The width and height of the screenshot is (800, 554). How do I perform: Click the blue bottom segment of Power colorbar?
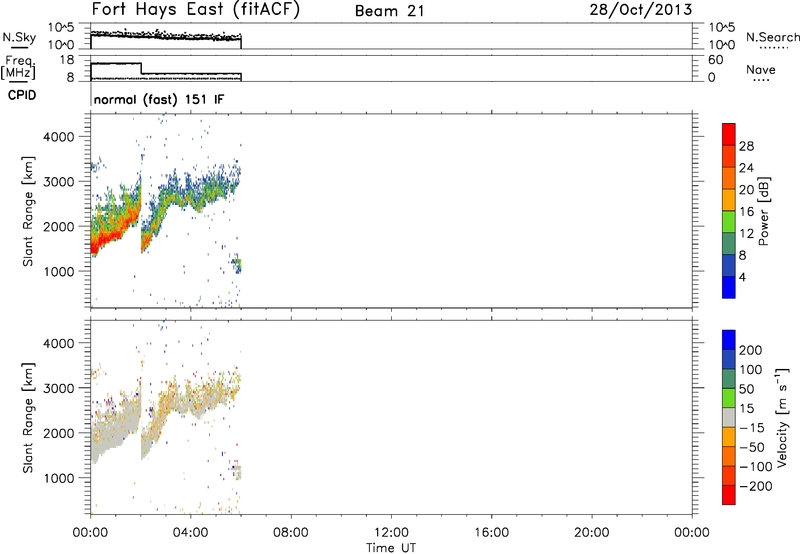[x=729, y=287]
